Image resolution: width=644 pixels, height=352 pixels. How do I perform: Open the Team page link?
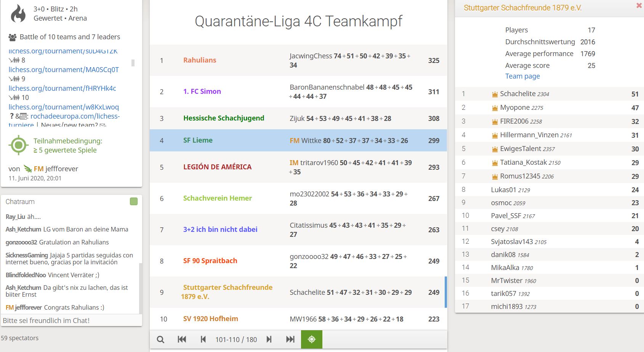click(522, 76)
